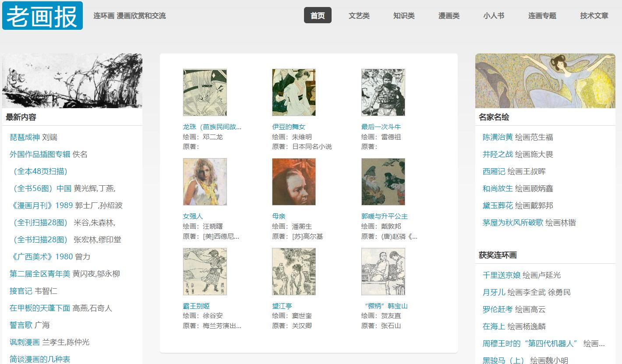Open 茅屋为秋风所破歌 link
The image size is (622, 364).
coord(513,223)
